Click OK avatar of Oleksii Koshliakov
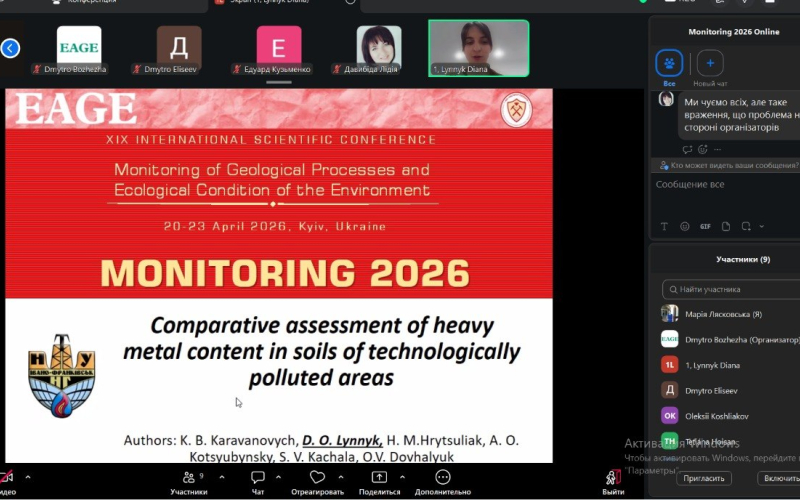The height and width of the screenshot is (500, 800). tap(669, 416)
